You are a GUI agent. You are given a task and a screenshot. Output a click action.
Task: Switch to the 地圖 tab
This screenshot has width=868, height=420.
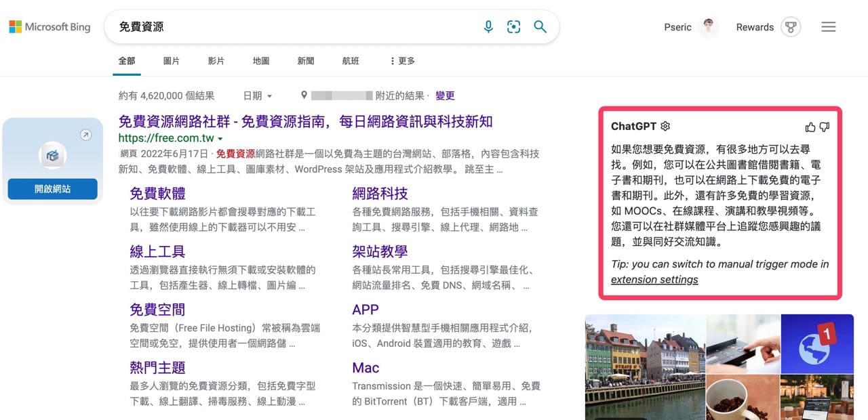(261, 61)
